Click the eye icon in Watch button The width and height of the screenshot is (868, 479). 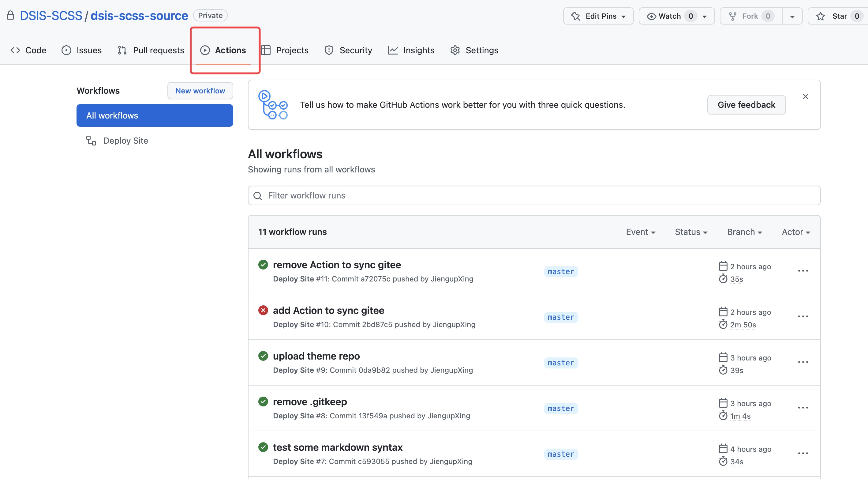tap(651, 16)
